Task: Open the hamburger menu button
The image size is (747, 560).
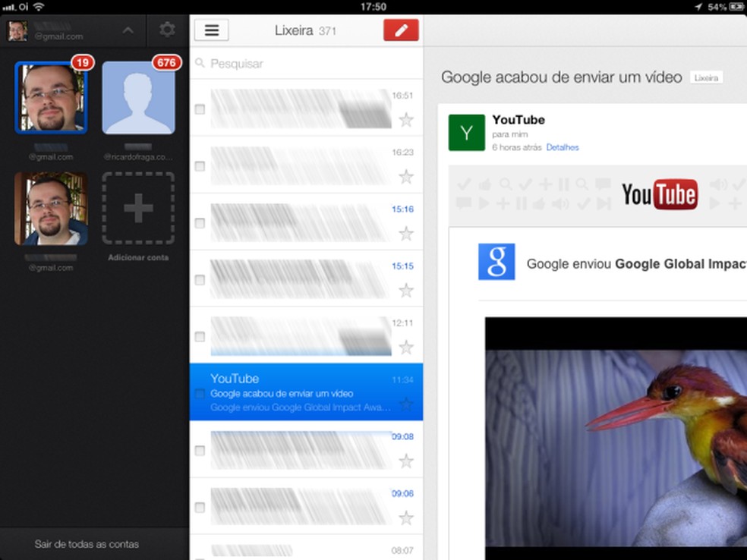Action: [212, 30]
